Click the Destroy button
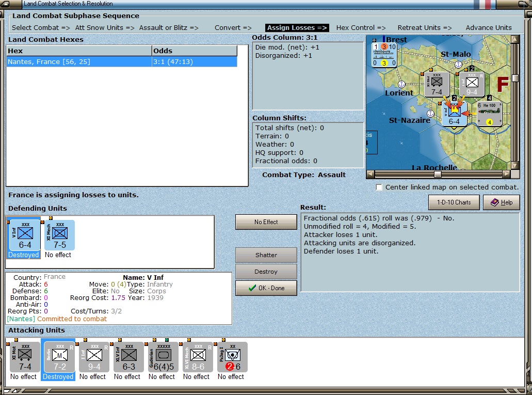 (x=266, y=272)
